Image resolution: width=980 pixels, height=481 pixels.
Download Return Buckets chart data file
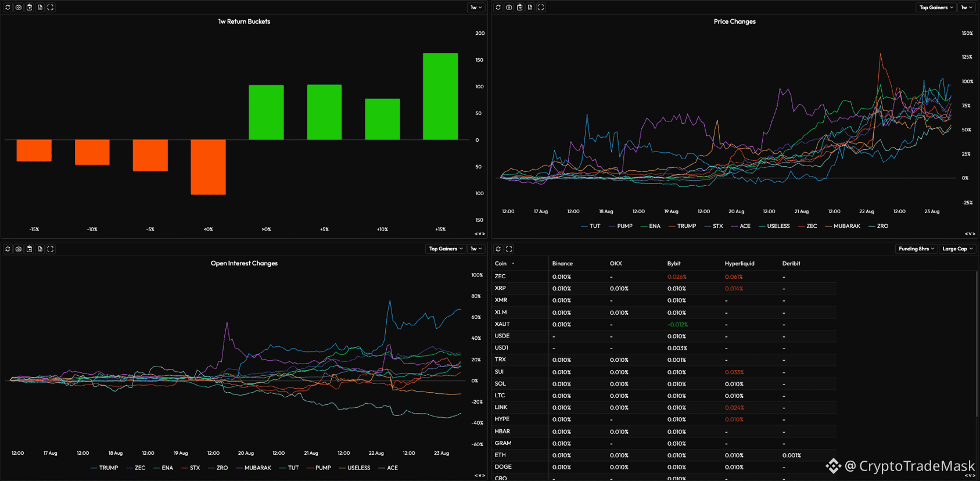40,8
